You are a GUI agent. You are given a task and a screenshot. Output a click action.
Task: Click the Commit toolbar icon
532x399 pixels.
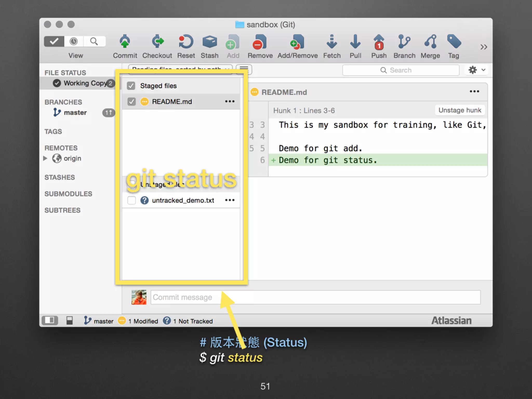[x=125, y=42]
